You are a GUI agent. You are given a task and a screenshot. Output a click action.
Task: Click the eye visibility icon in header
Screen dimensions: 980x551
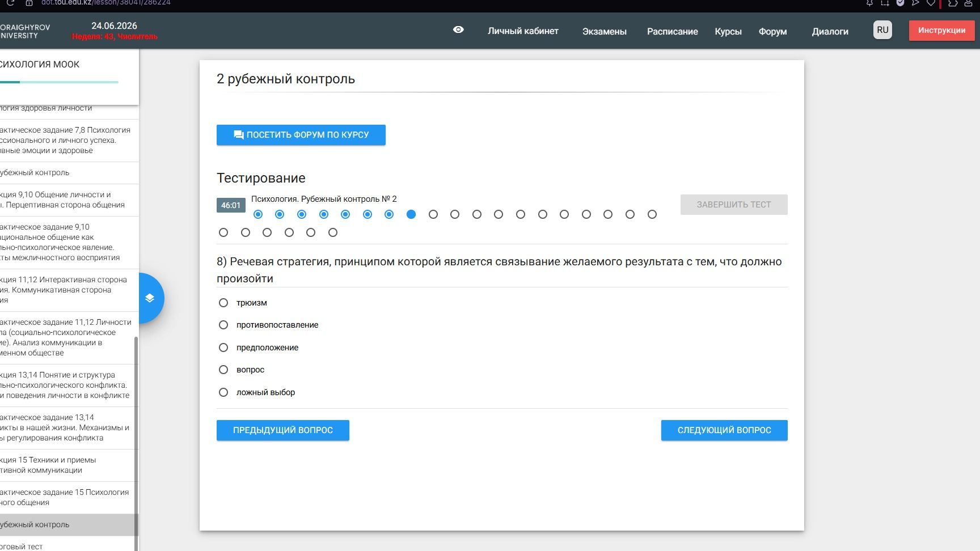point(458,30)
